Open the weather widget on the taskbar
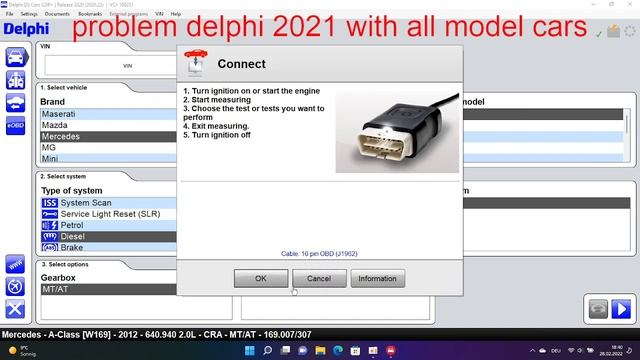Image resolution: width=640 pixels, height=360 pixels. tap(22, 351)
